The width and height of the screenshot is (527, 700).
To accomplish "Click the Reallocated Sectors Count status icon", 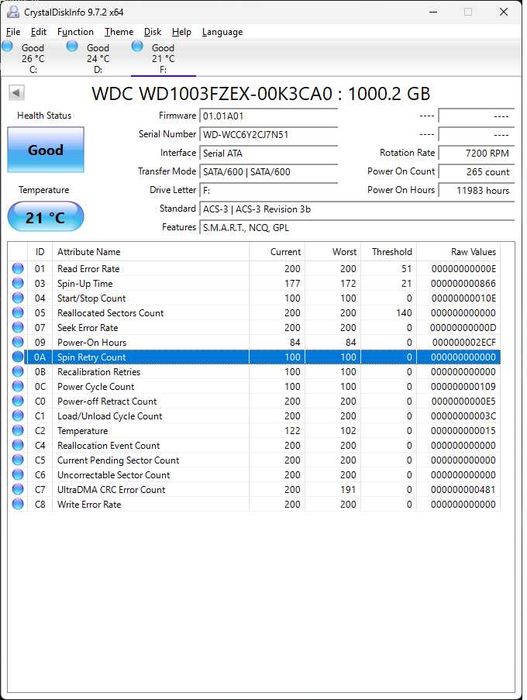I will pyautogui.click(x=18, y=312).
